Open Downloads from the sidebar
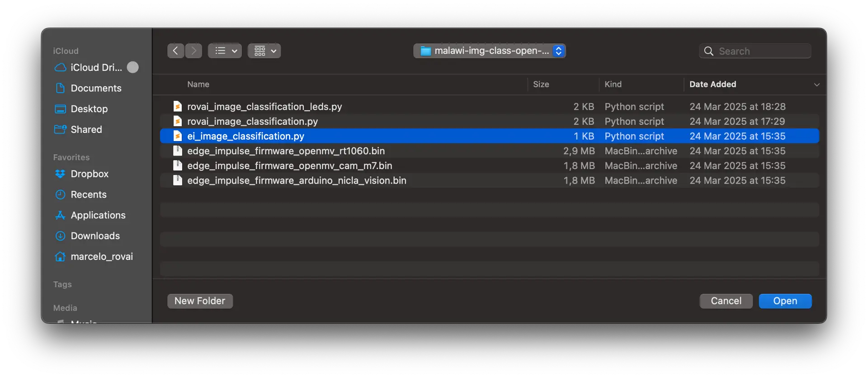868x378 pixels. tap(95, 236)
